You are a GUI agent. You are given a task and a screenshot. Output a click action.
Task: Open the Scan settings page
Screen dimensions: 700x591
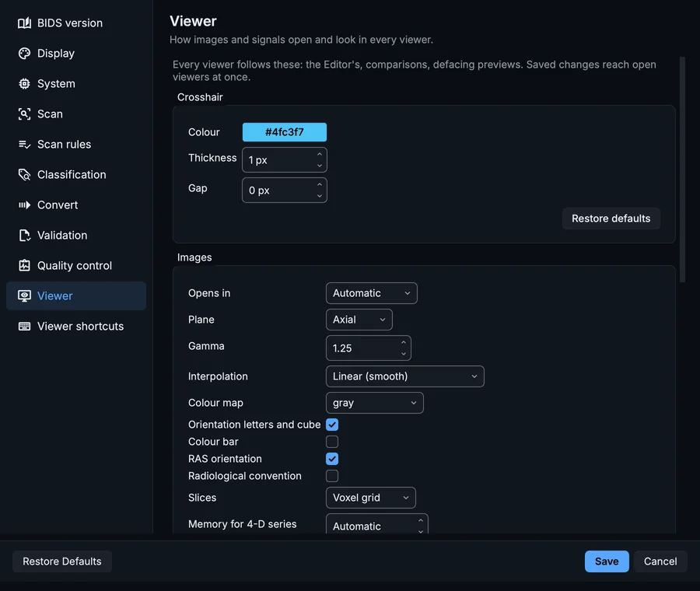76,114
